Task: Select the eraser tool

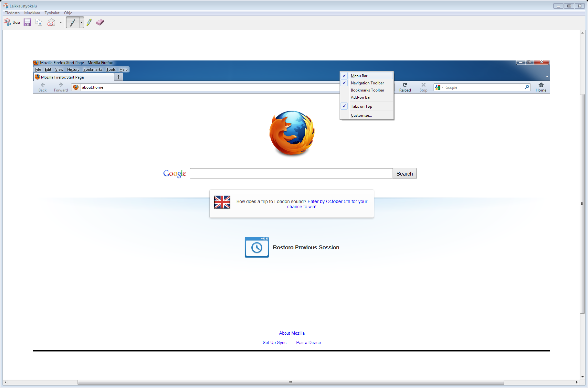Action: pos(100,22)
